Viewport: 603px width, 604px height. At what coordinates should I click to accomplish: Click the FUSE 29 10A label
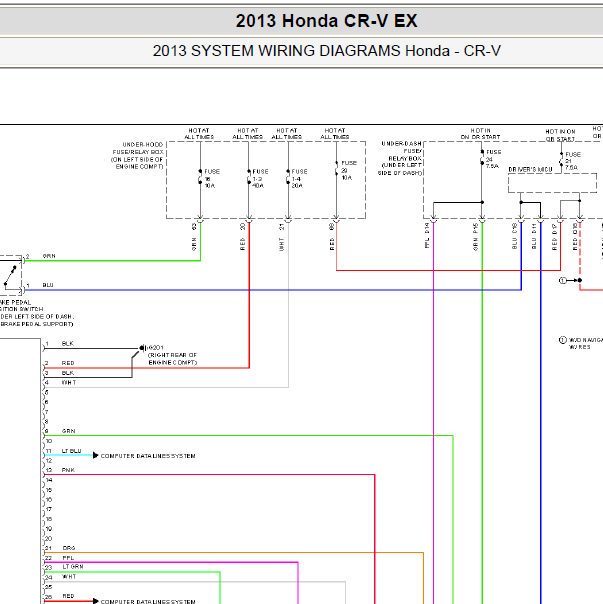click(349, 170)
